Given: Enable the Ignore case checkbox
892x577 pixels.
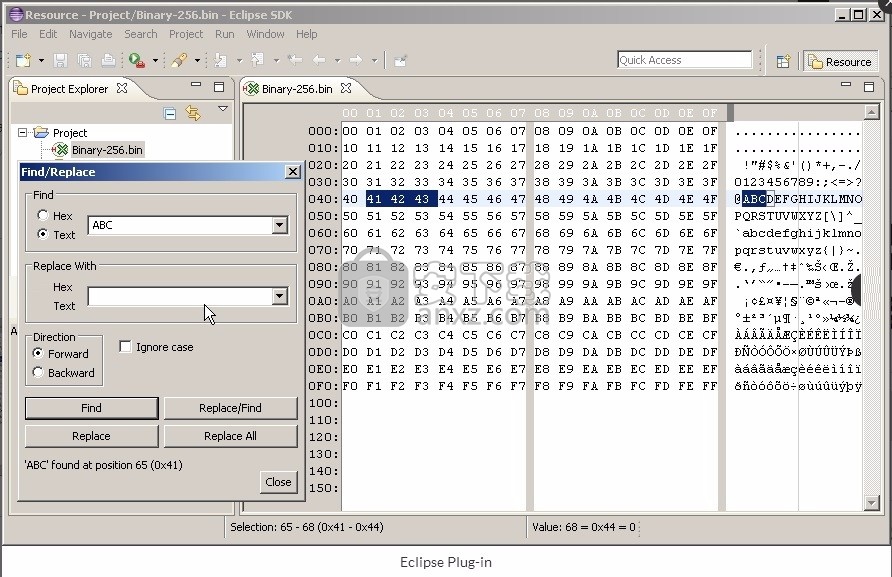Looking at the screenshot, I should pyautogui.click(x=125, y=347).
